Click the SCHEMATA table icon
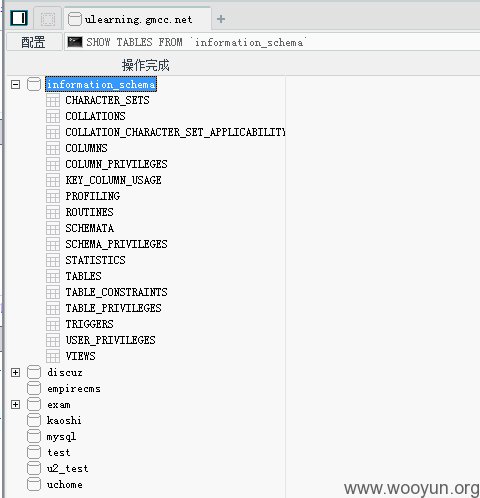This screenshot has height=498, width=480. (53, 228)
